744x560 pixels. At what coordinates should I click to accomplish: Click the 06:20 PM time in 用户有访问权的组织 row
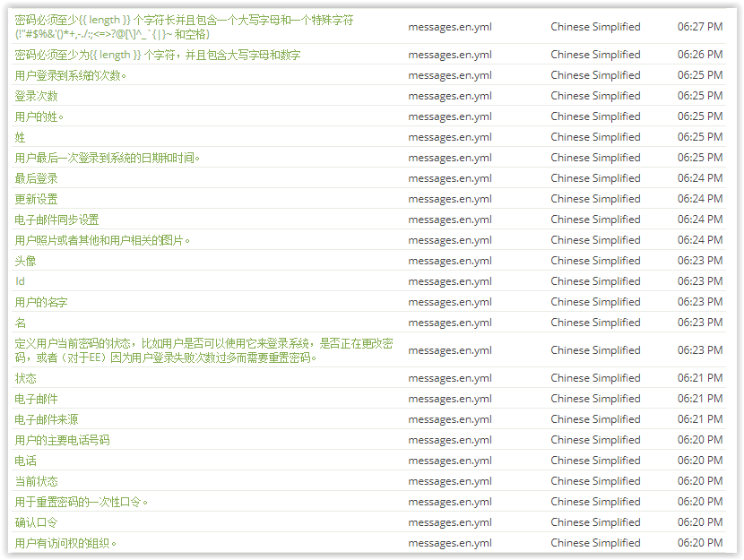700,543
